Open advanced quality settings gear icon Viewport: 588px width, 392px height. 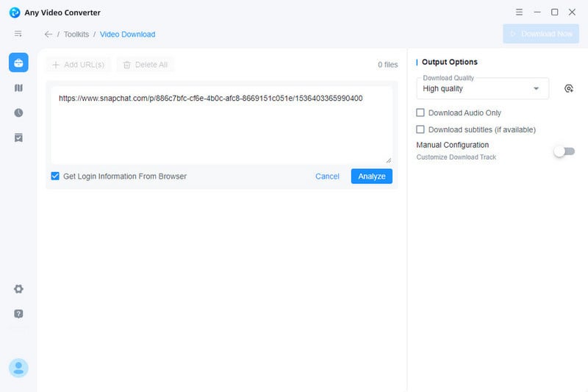pyautogui.click(x=568, y=88)
